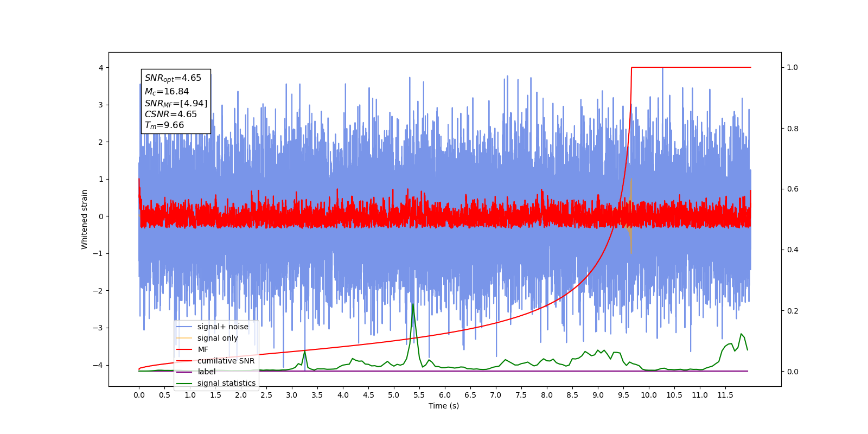Screen dimensions: 868x434
Task: Click the 'Time (s)' x-axis label
Action: click(x=444, y=406)
